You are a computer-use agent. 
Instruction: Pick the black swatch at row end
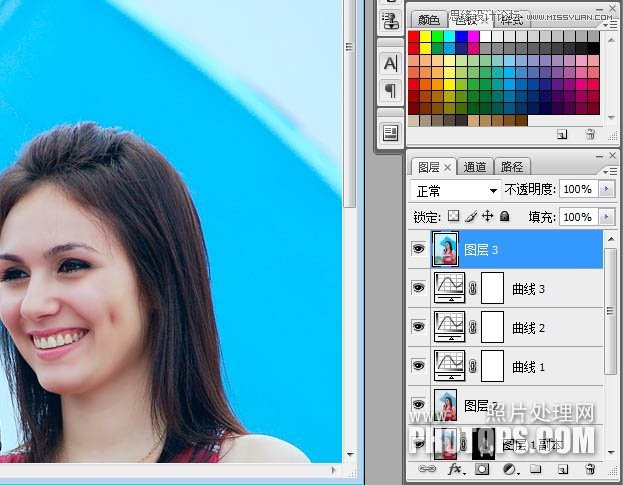(594, 48)
